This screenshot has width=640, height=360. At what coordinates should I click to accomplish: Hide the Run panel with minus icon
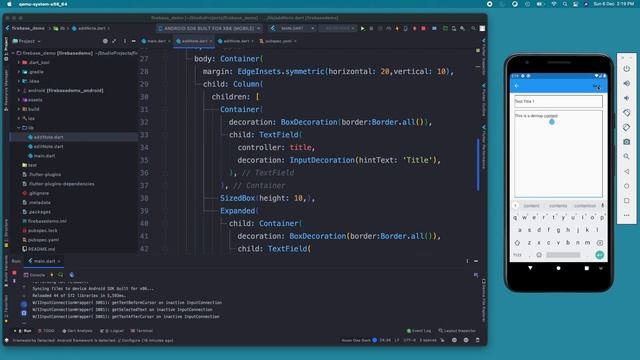(476, 261)
